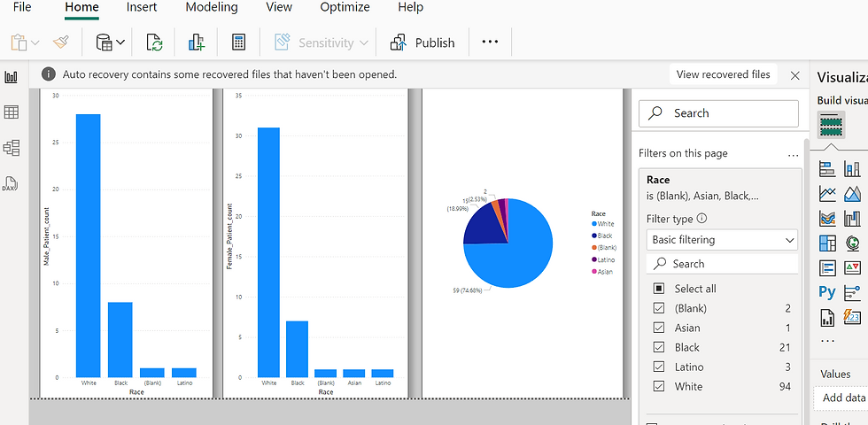Click the Build visual icon

click(x=831, y=125)
